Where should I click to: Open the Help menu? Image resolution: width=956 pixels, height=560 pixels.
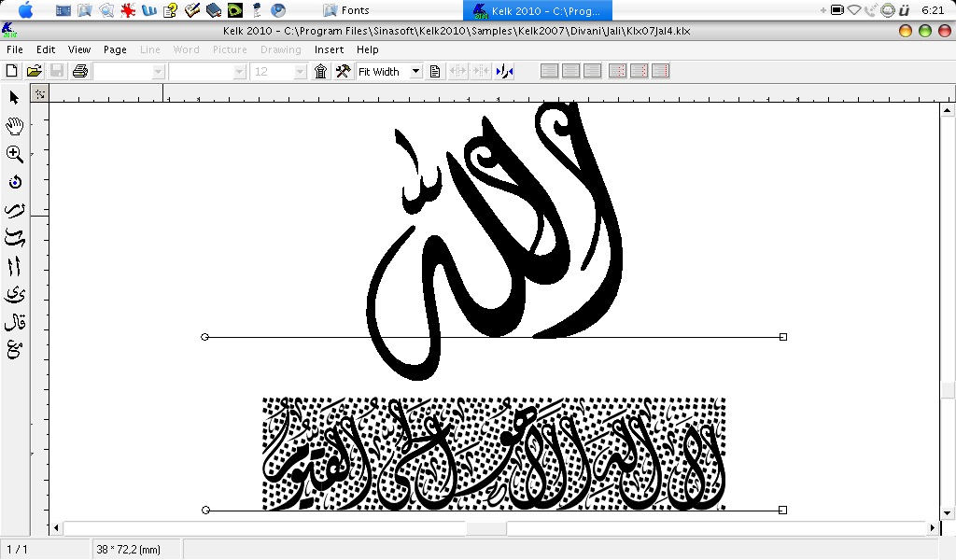click(x=368, y=49)
